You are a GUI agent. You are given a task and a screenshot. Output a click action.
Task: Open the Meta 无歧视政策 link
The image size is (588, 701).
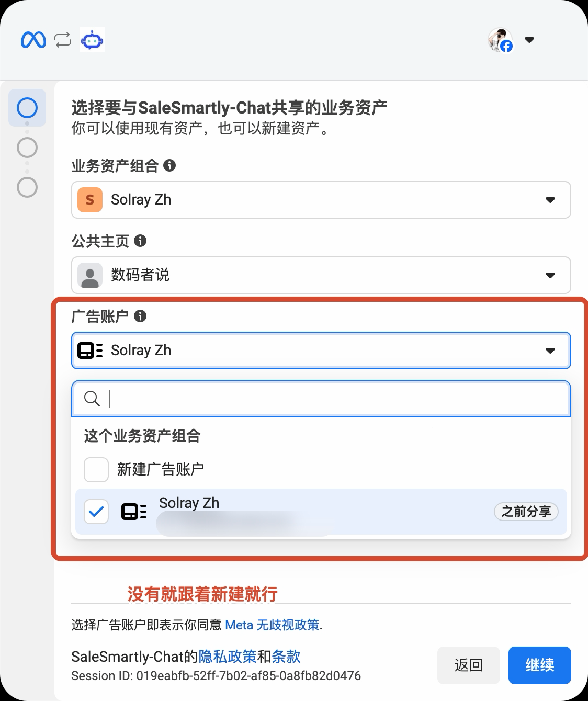coord(273,625)
